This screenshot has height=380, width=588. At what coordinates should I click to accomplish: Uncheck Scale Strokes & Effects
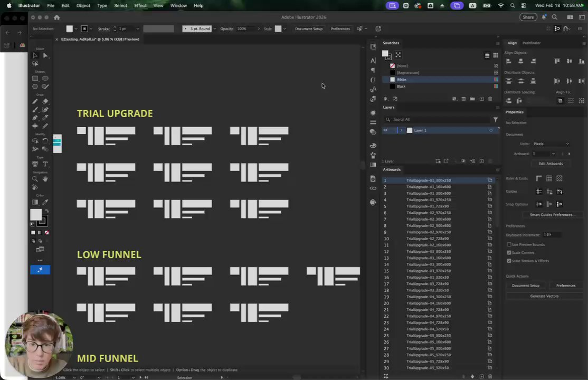pos(509,261)
